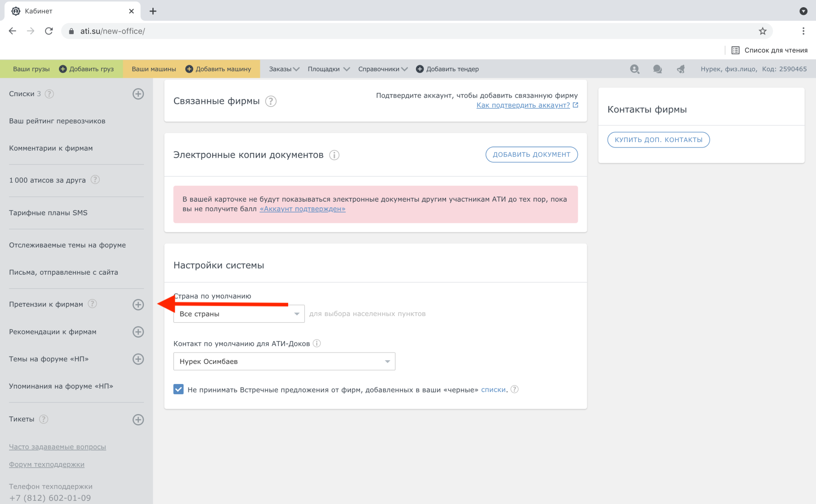Open the Нурек Осимбаев contact dropdown
816x504 pixels.
(284, 361)
